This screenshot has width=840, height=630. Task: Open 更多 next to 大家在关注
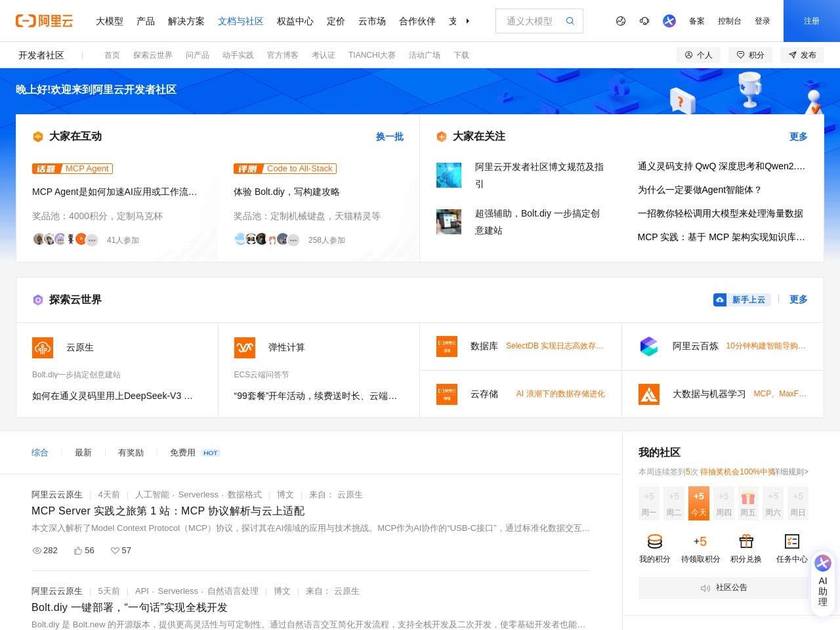tap(798, 136)
